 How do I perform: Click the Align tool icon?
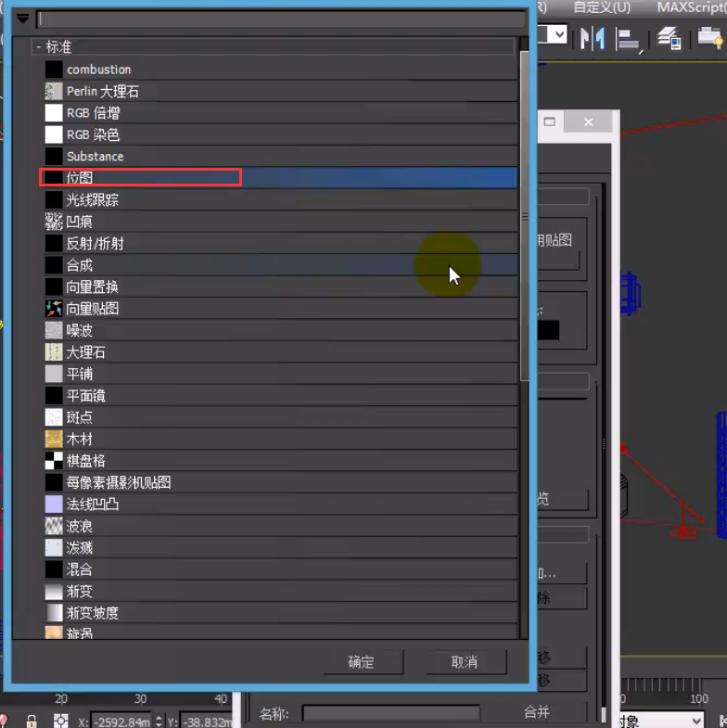pyautogui.click(x=630, y=38)
